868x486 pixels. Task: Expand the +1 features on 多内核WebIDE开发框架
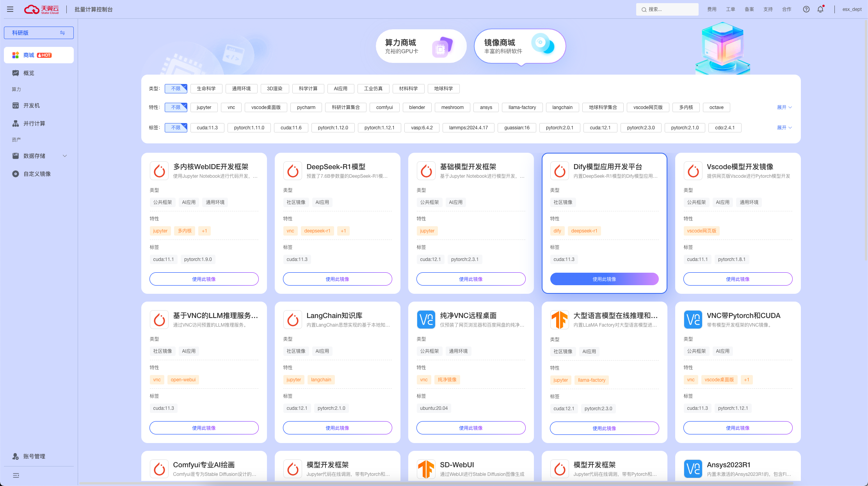tap(205, 231)
